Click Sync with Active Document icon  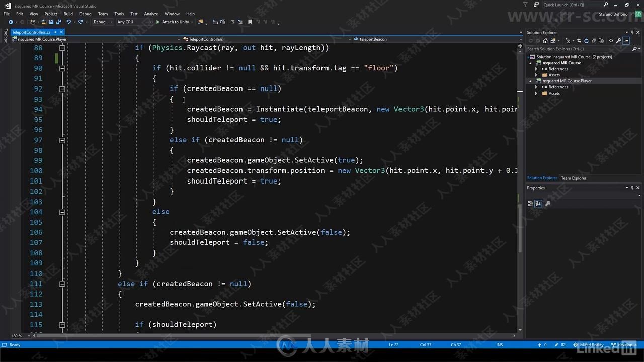[x=579, y=41]
